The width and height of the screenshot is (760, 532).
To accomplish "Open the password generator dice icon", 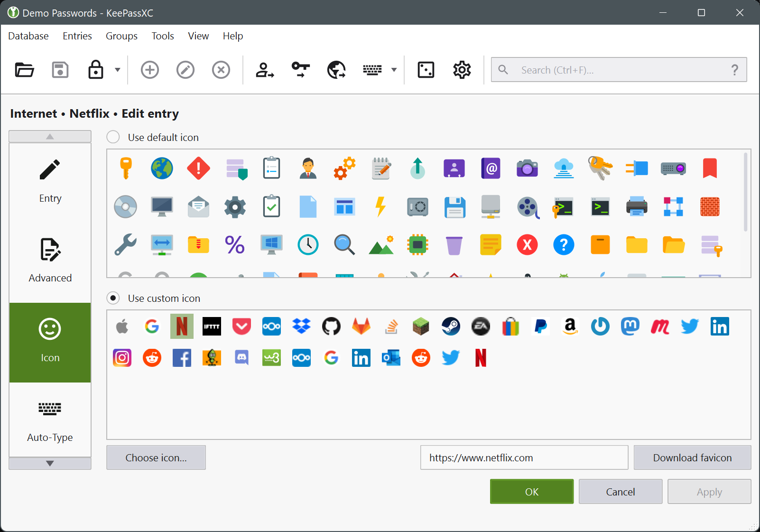I will (x=426, y=70).
